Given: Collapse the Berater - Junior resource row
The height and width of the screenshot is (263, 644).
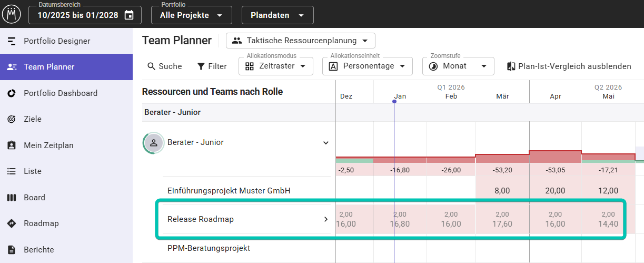Looking at the screenshot, I should (325, 143).
